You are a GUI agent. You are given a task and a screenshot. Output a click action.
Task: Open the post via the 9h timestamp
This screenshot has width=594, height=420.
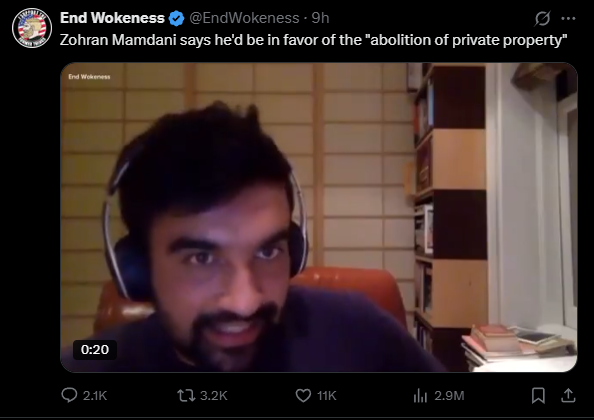click(x=320, y=18)
